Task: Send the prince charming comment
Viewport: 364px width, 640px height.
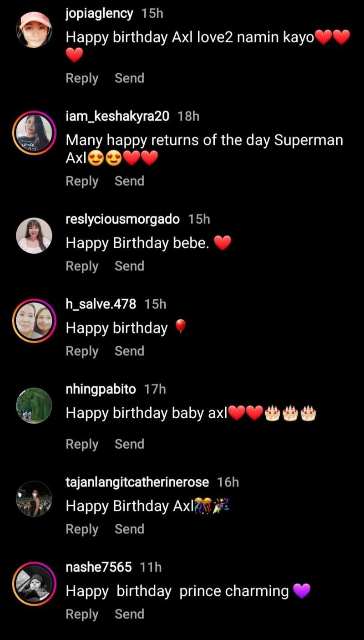Action: tap(129, 614)
